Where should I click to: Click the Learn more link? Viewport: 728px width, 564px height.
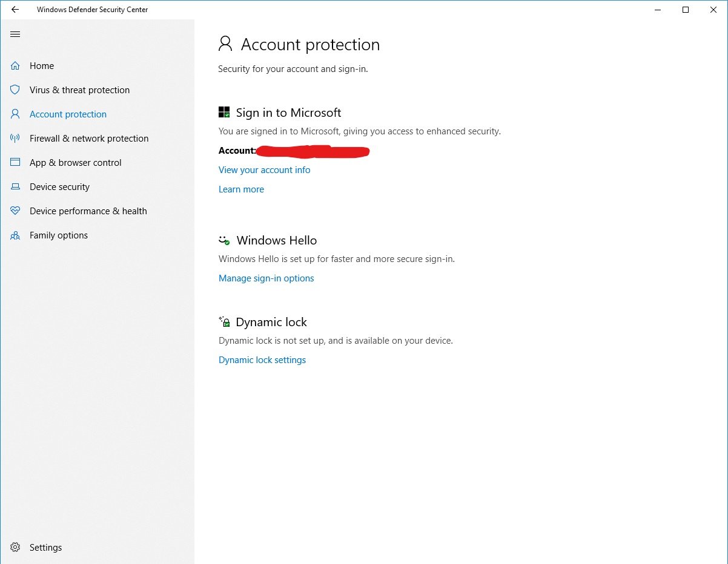pos(241,189)
